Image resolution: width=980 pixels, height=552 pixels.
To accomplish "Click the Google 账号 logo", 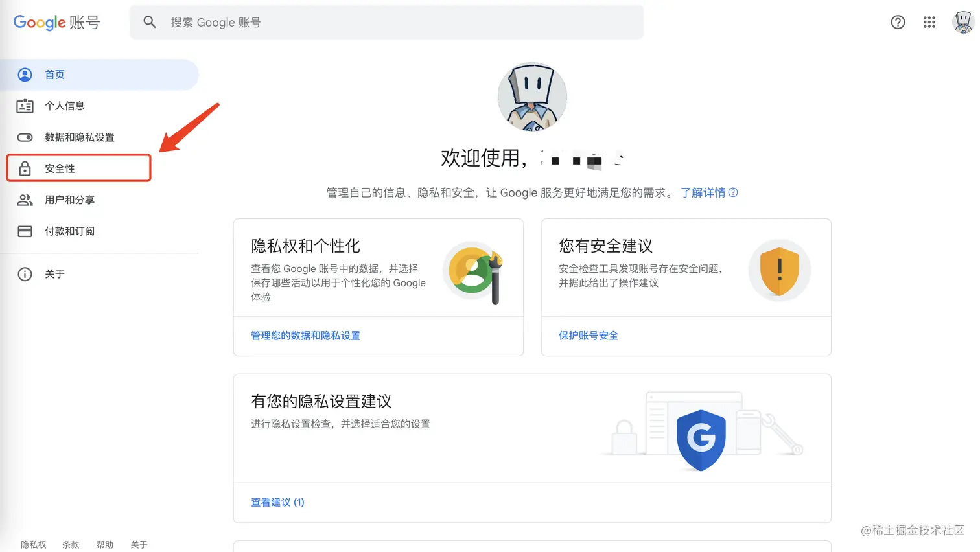I will click(x=56, y=22).
